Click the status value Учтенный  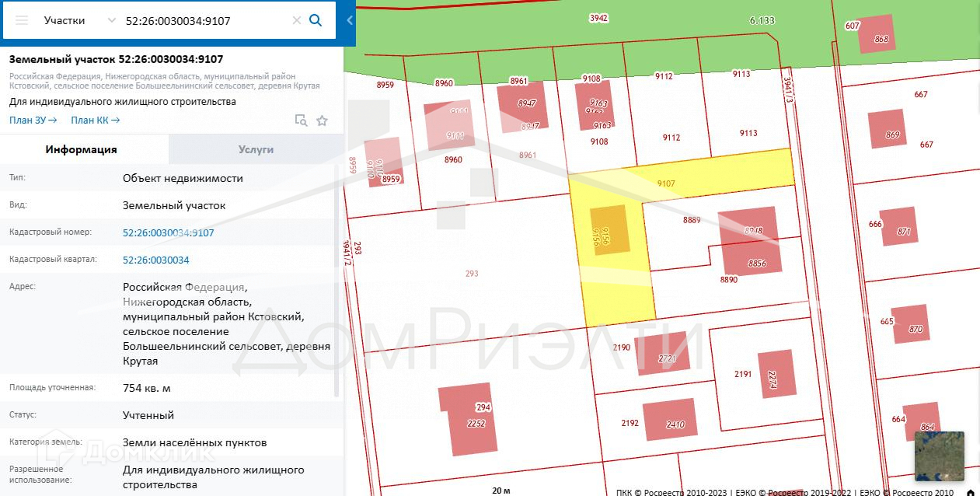(148, 415)
